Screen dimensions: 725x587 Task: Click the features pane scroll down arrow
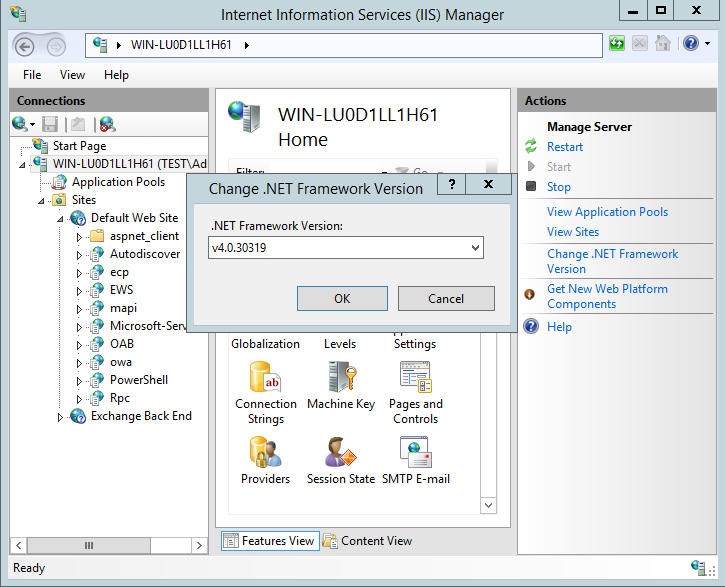(x=489, y=505)
